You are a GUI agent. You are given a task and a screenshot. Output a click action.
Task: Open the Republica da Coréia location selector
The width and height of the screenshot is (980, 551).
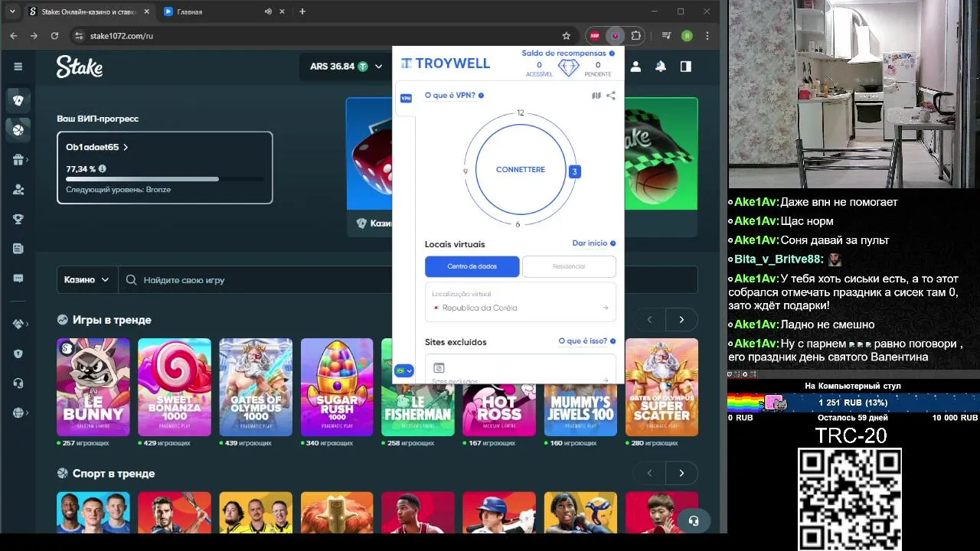(521, 302)
